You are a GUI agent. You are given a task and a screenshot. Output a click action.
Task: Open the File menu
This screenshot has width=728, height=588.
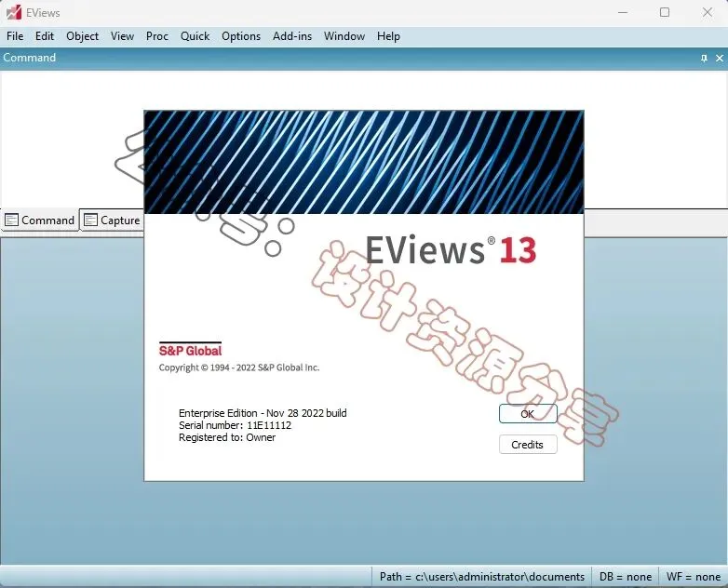(15, 36)
